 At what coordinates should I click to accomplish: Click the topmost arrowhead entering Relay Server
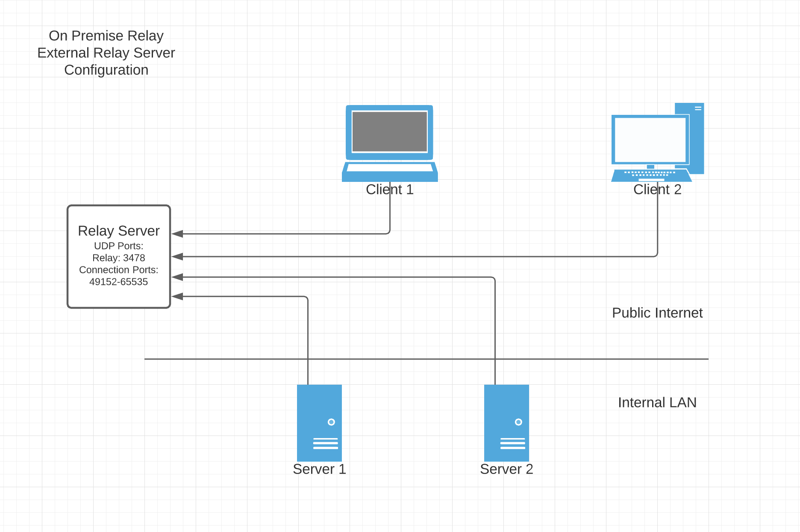[177, 234]
